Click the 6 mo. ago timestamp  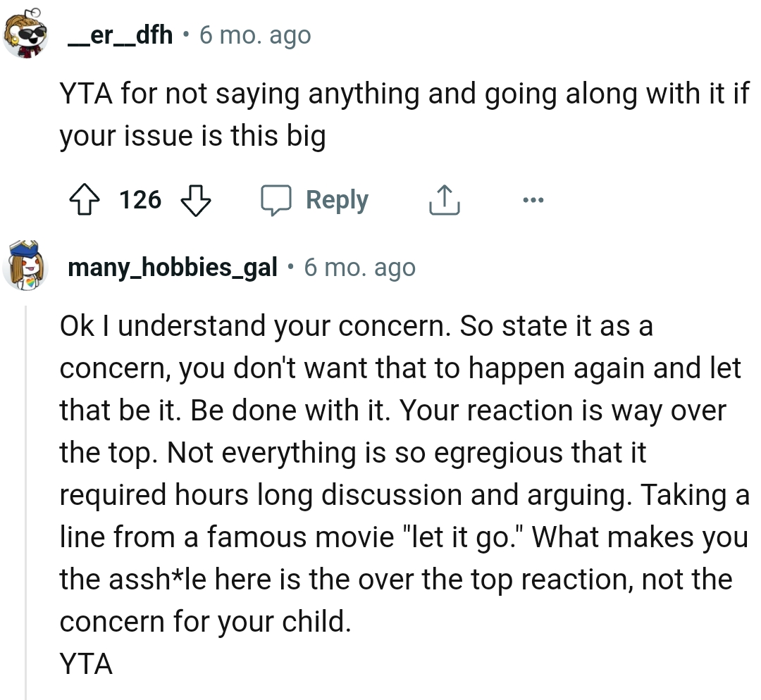pyautogui.click(x=252, y=34)
